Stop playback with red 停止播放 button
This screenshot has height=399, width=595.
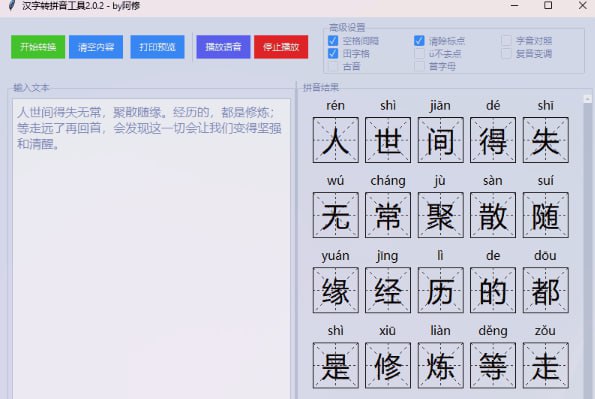coord(281,47)
